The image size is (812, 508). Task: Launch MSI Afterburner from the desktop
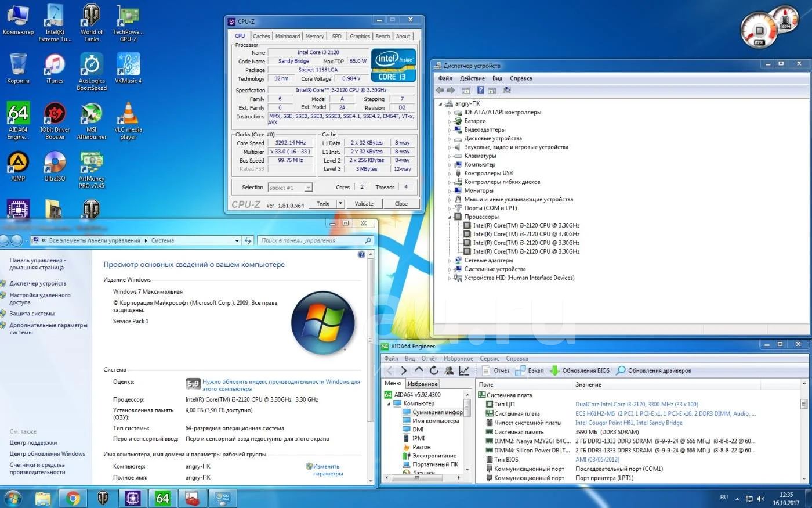pyautogui.click(x=92, y=121)
